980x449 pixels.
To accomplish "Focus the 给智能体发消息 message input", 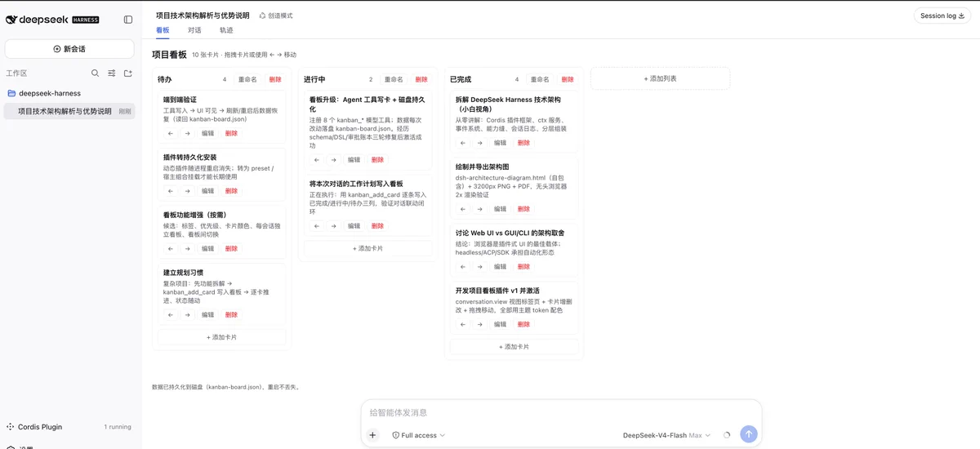I will (561, 413).
